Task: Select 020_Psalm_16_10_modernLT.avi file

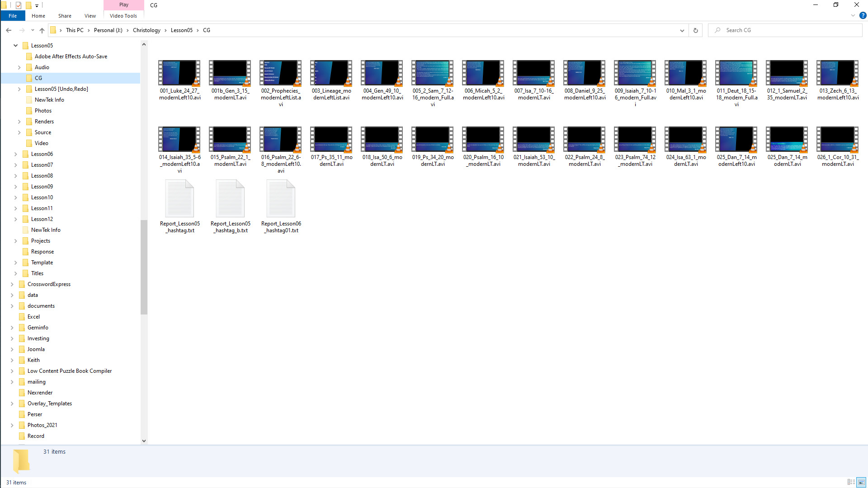Action: [x=483, y=146]
